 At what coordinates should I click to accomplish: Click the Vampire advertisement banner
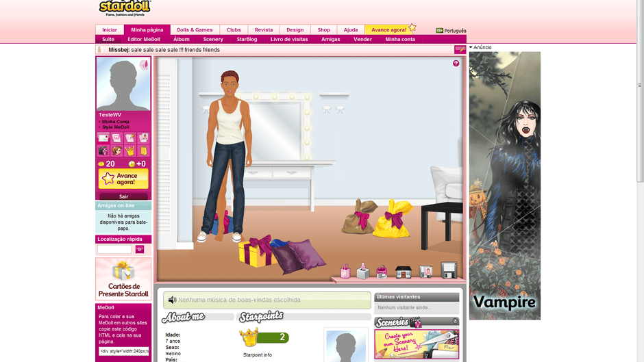click(x=505, y=185)
